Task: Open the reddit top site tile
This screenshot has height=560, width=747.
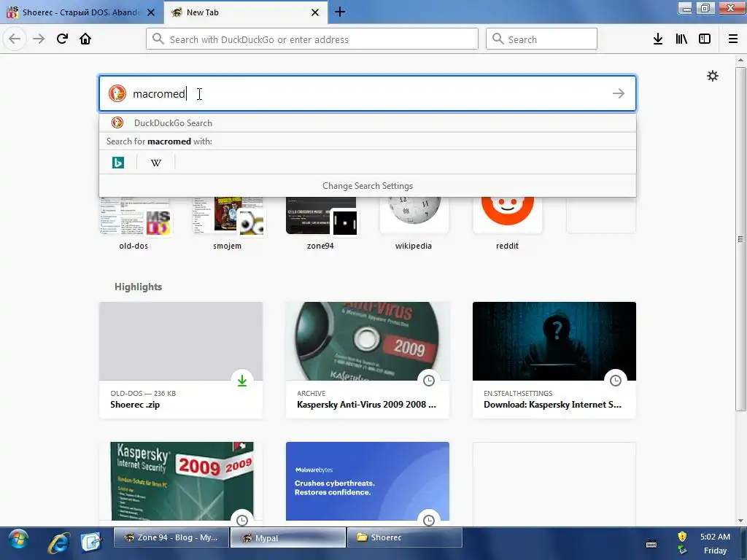Action: [x=508, y=224]
